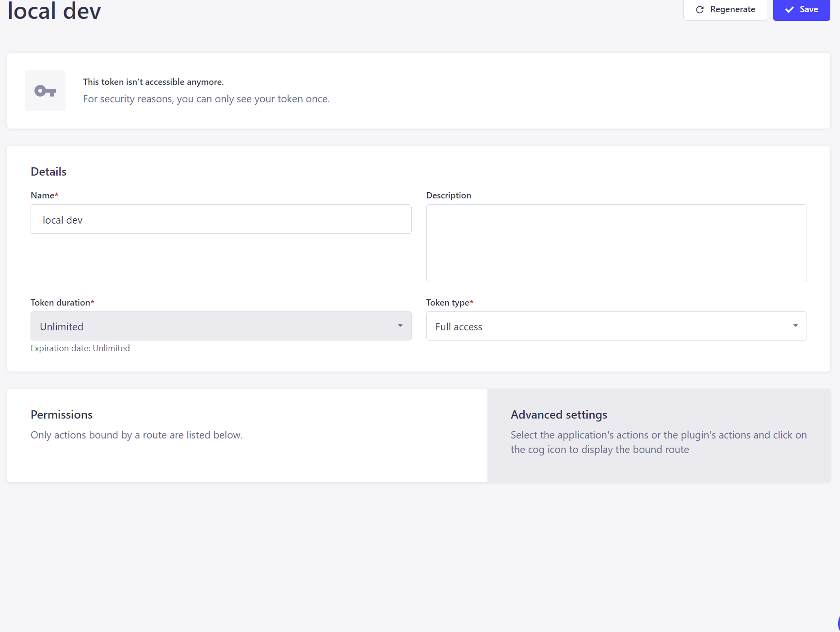
Task: Select the page title local dev
Action: [53, 11]
